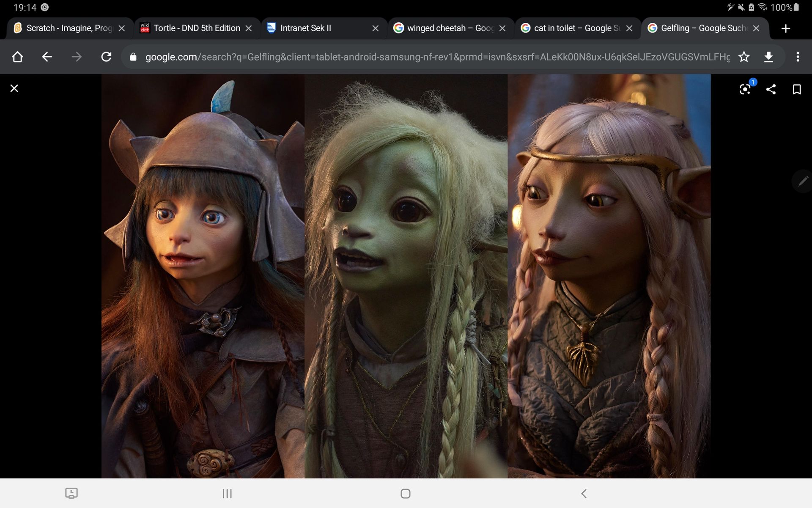
Task: Close the Tortle DND tab
Action: 249,28
